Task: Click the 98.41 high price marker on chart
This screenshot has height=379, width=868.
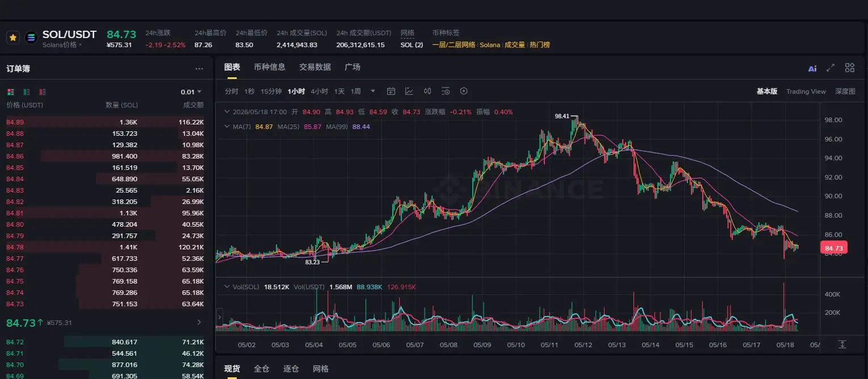Action: pyautogui.click(x=562, y=116)
